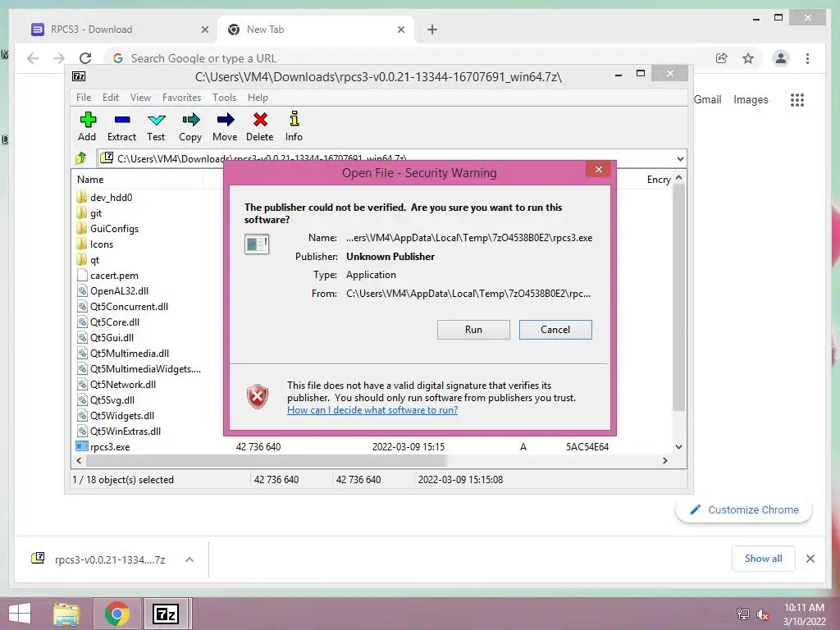This screenshot has width=840, height=630.
Task: Click the vertical scrollbar up arrow in 7-Zip
Action: (x=678, y=177)
